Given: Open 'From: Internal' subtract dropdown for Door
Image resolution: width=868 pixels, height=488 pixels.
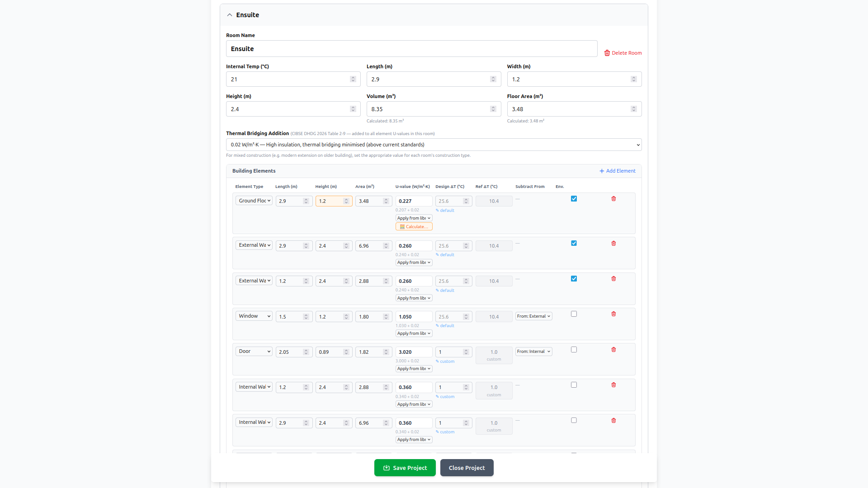Looking at the screenshot, I should 533,352.
